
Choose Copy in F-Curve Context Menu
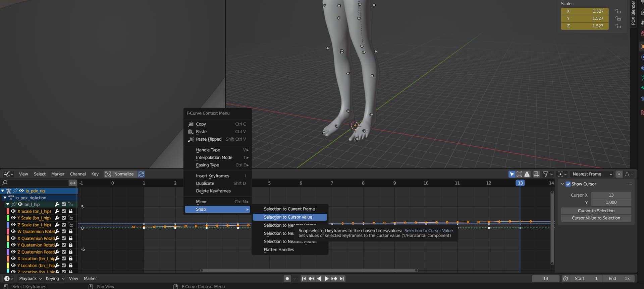(217, 124)
